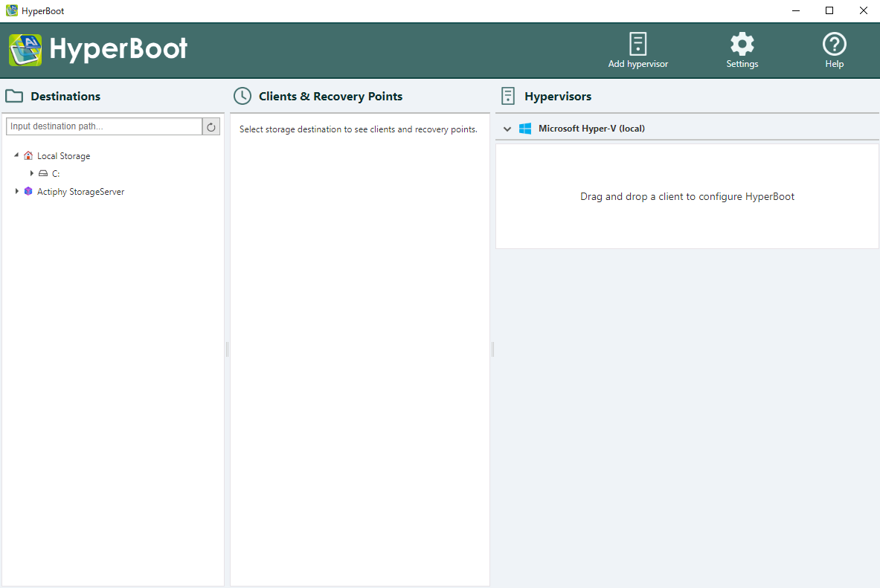
Task: Click the Windows logo beside Microsoft Hyper-V
Action: point(525,129)
